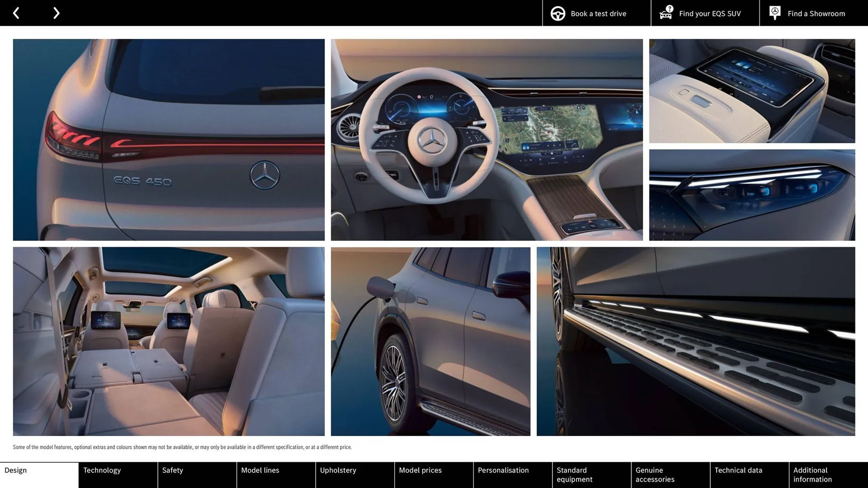Open the Technology section tab
Image resolution: width=868 pixels, height=488 pixels.
point(118,475)
